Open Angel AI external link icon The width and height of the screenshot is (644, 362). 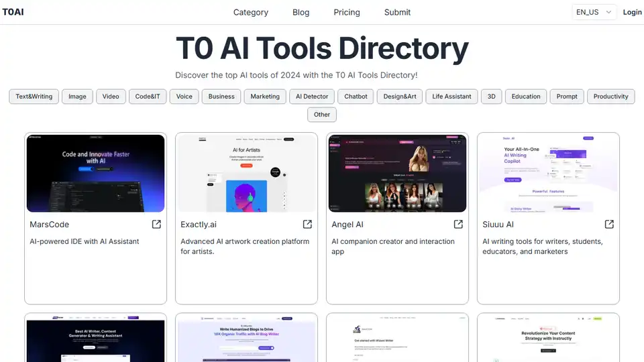[458, 224]
